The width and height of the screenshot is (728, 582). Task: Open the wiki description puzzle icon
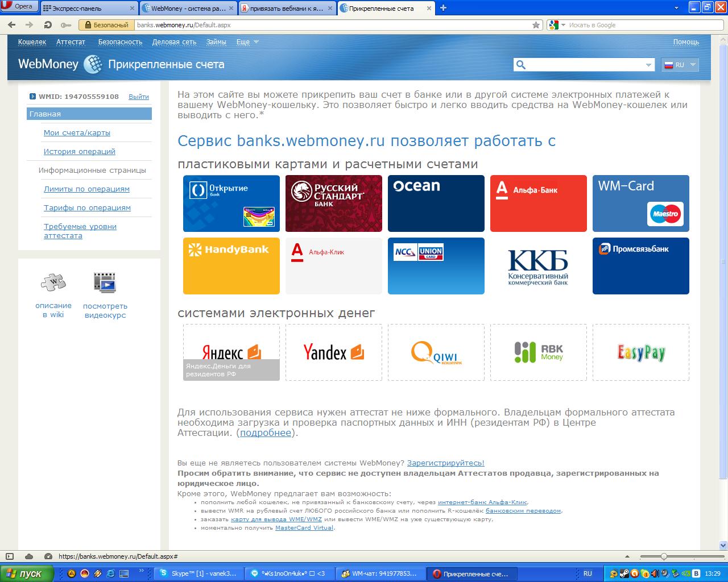pos(53,282)
